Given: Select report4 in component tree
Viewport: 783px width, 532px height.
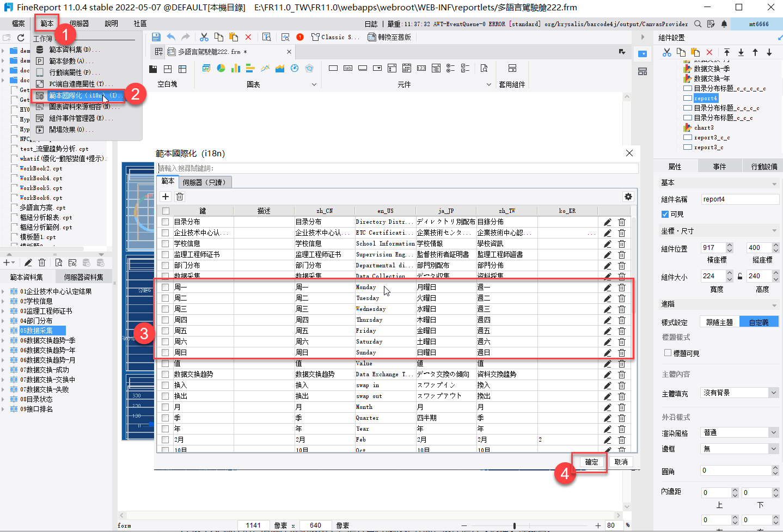Looking at the screenshot, I should 705,98.
